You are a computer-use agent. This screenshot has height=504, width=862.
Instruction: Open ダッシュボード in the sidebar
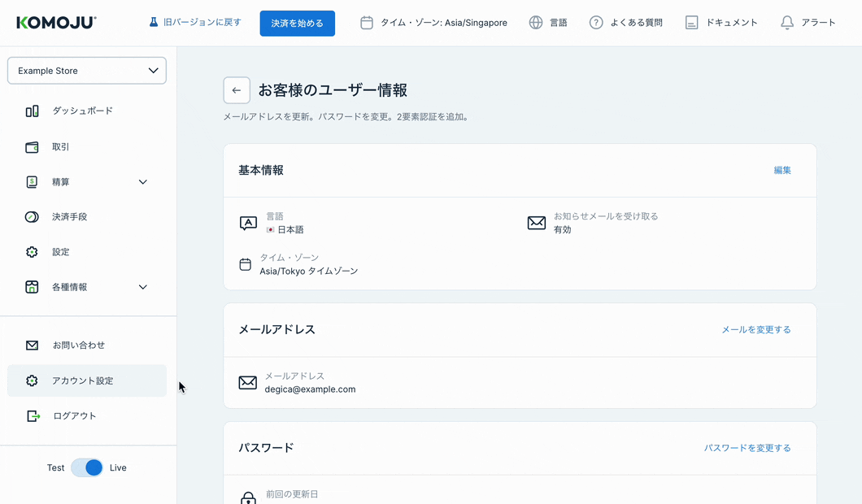(x=82, y=111)
